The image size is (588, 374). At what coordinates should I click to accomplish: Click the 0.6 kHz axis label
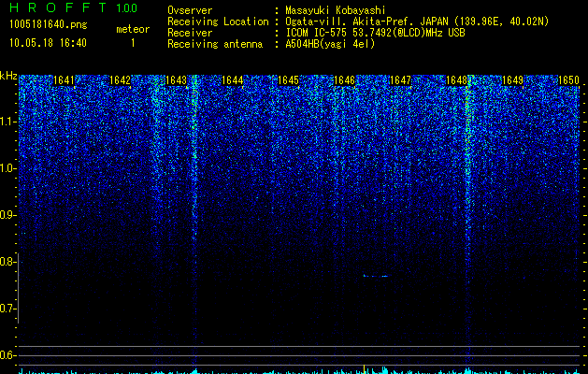pyautogui.click(x=7, y=355)
